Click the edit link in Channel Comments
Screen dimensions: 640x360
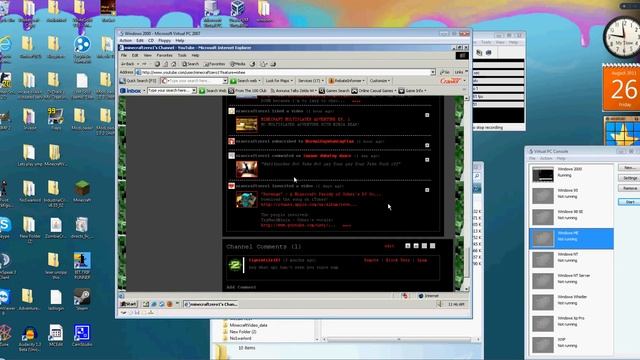point(389,246)
